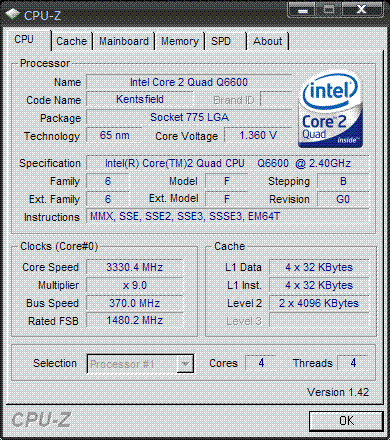
Task: Click the Core Speed value field
Action: (135, 267)
